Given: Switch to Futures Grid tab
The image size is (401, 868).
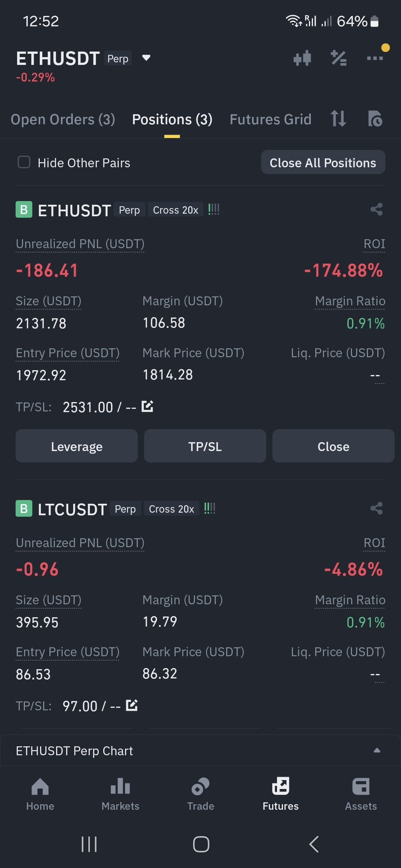Looking at the screenshot, I should pyautogui.click(x=270, y=119).
